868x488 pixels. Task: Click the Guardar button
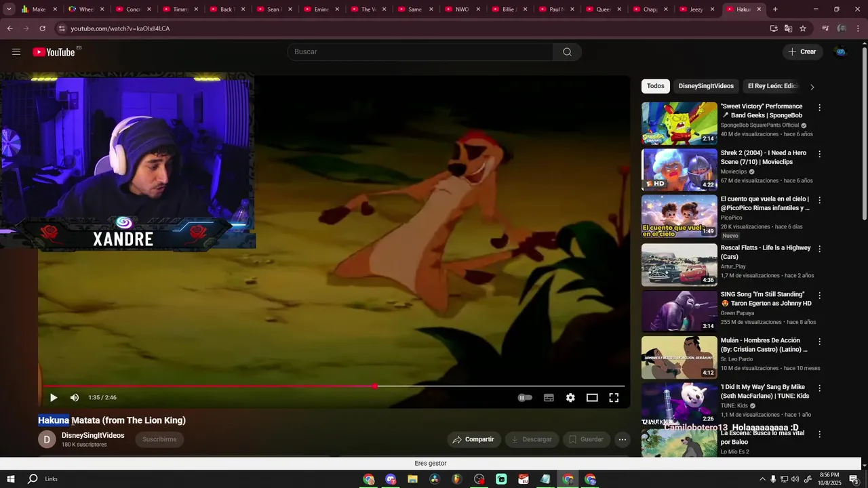coord(586,439)
